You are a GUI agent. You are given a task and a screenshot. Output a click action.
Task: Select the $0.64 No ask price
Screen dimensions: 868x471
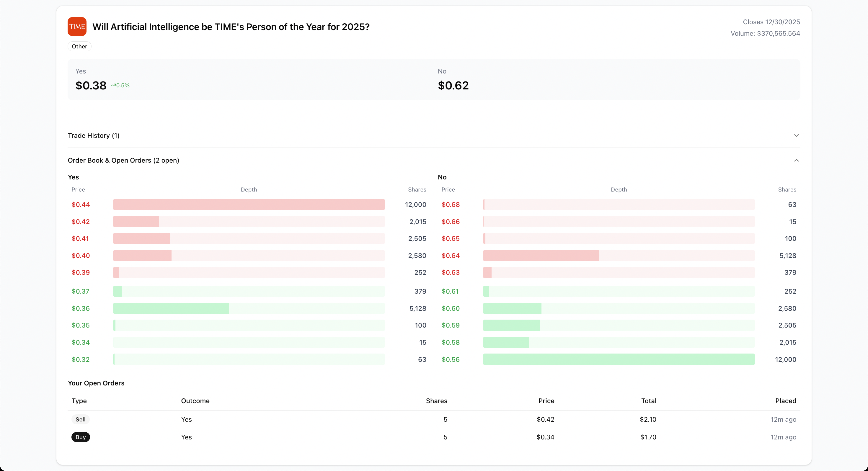(450, 255)
